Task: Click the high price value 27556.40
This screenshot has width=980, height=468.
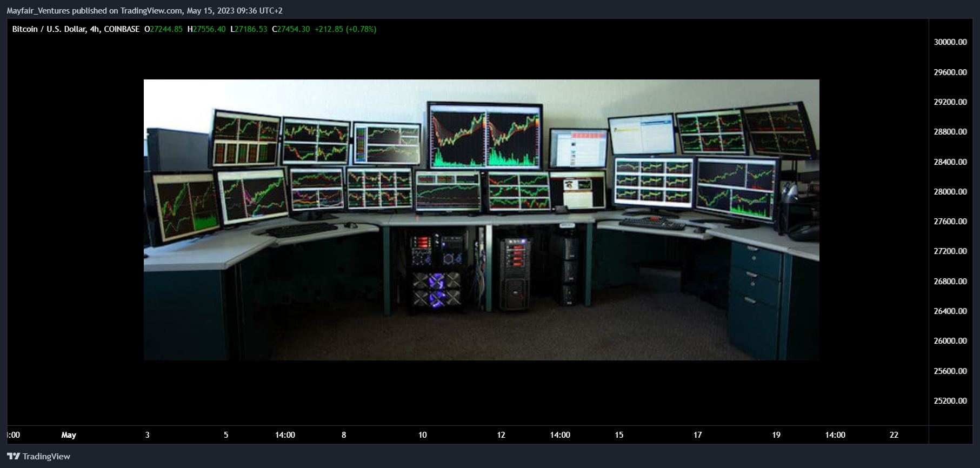Action: pyautogui.click(x=209, y=29)
